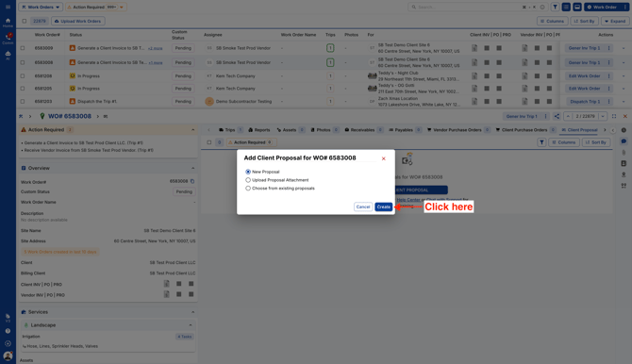Collapse the Services section
The image size is (632, 364).
[x=192, y=312]
